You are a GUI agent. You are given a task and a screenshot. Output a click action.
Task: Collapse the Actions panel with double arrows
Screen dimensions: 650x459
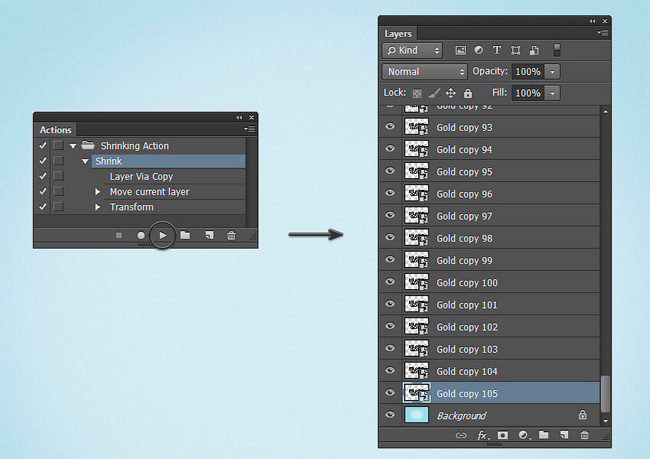coord(239,118)
